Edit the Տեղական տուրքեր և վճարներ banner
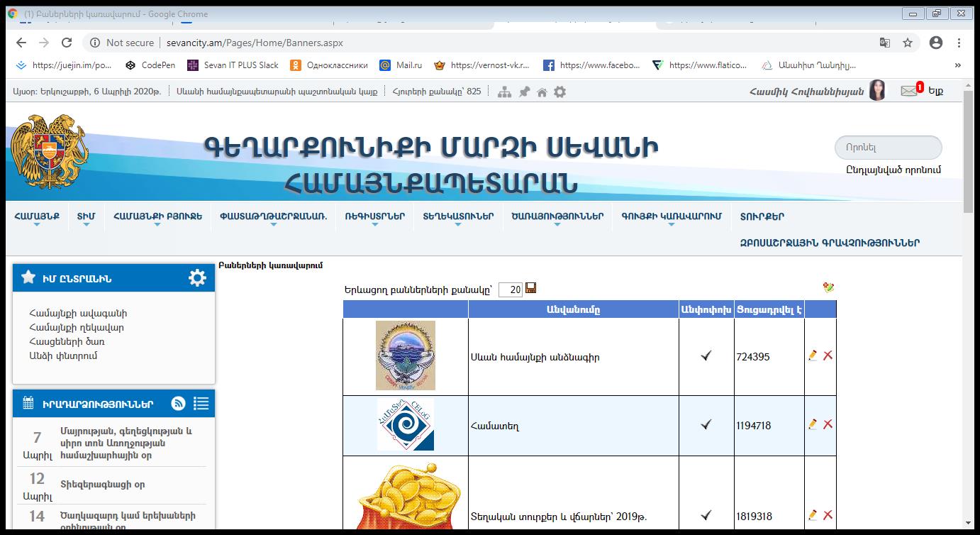This screenshot has width=980, height=535. [x=813, y=515]
